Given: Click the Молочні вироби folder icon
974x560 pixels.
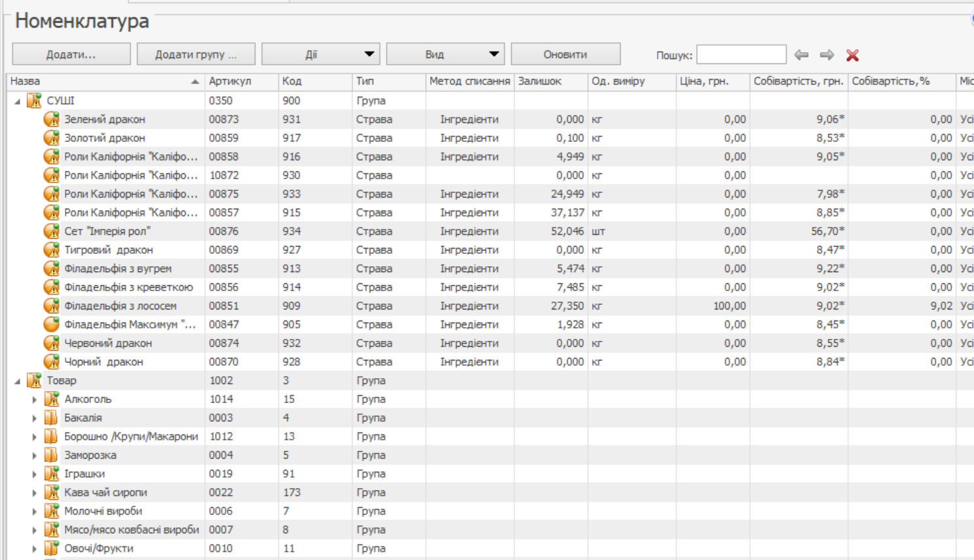Looking at the screenshot, I should click(x=52, y=511).
